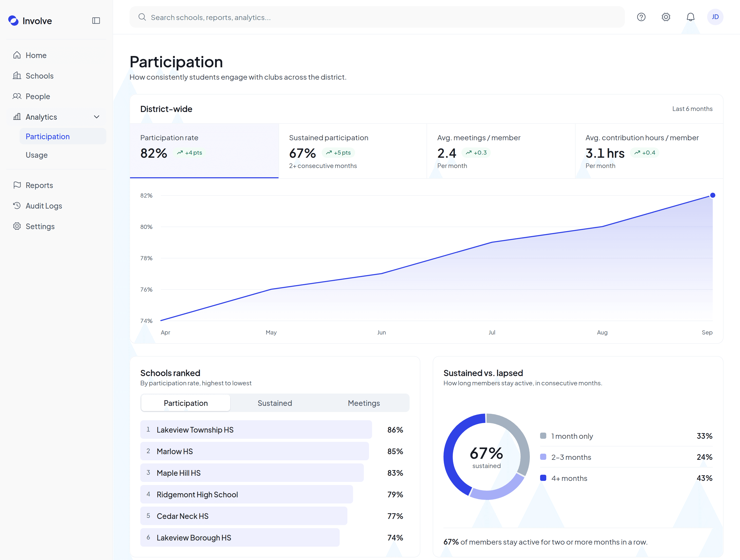Click the Last 6 months label
Viewport: 740px width, 560px height.
[692, 109]
